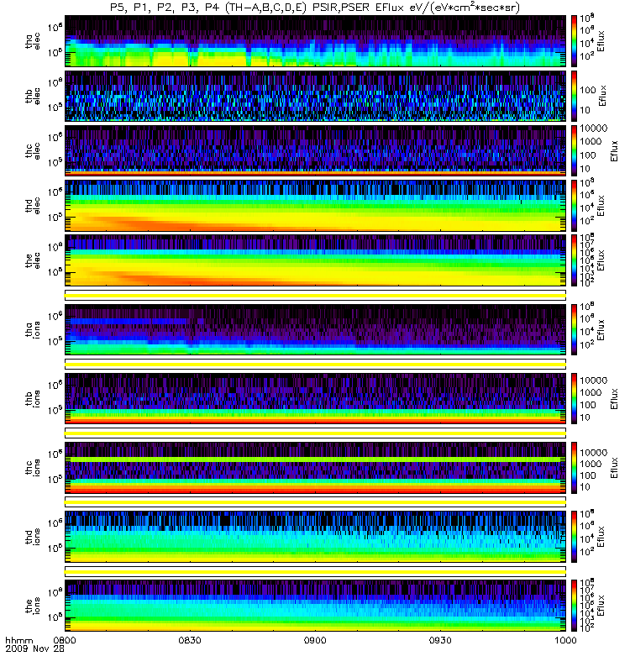Click the thb elec color bar

[575, 96]
